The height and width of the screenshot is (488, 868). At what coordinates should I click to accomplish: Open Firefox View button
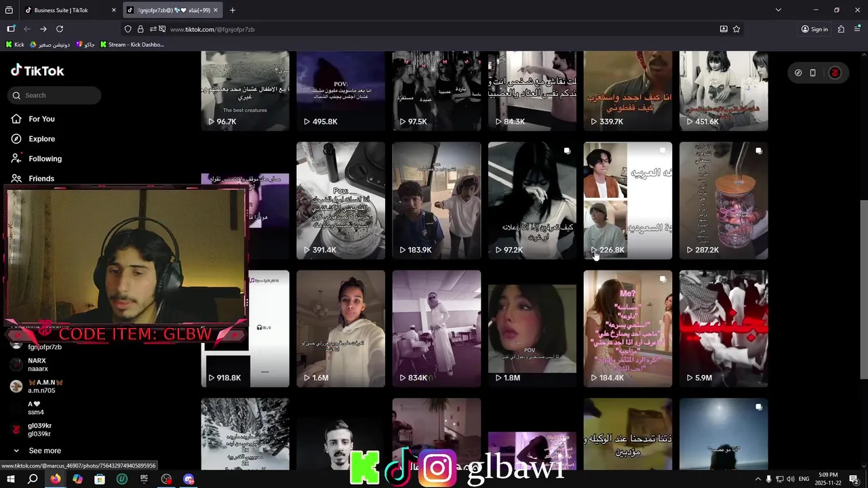[x=9, y=10]
